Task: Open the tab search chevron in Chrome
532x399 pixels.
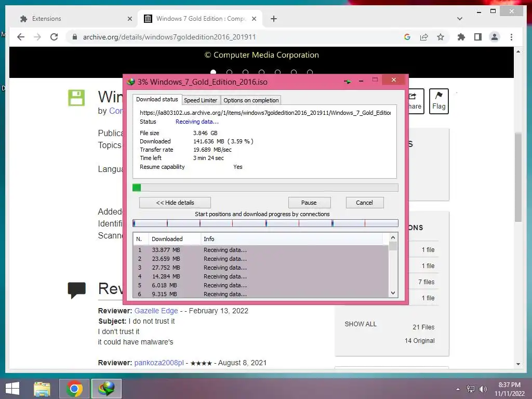Action: pyautogui.click(x=460, y=19)
